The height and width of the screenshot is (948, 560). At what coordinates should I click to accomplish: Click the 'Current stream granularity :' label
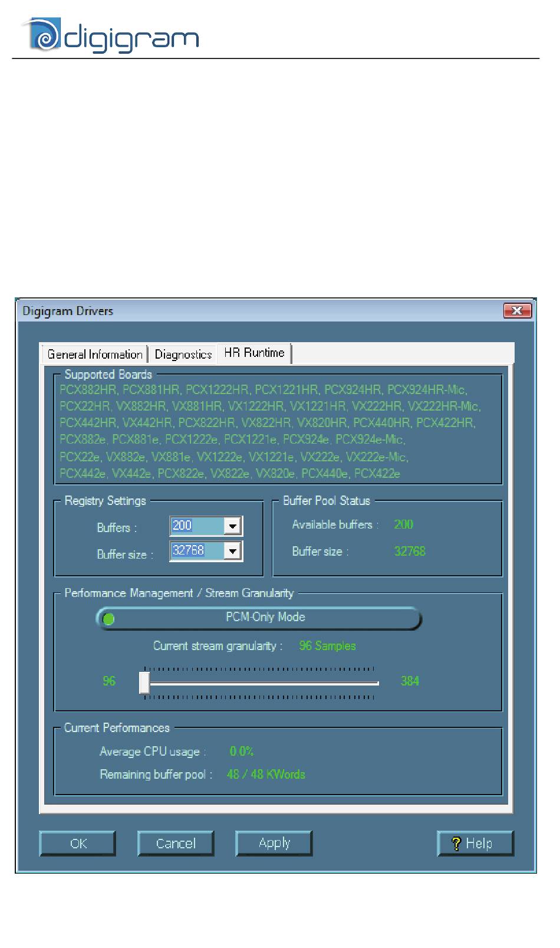(x=218, y=646)
